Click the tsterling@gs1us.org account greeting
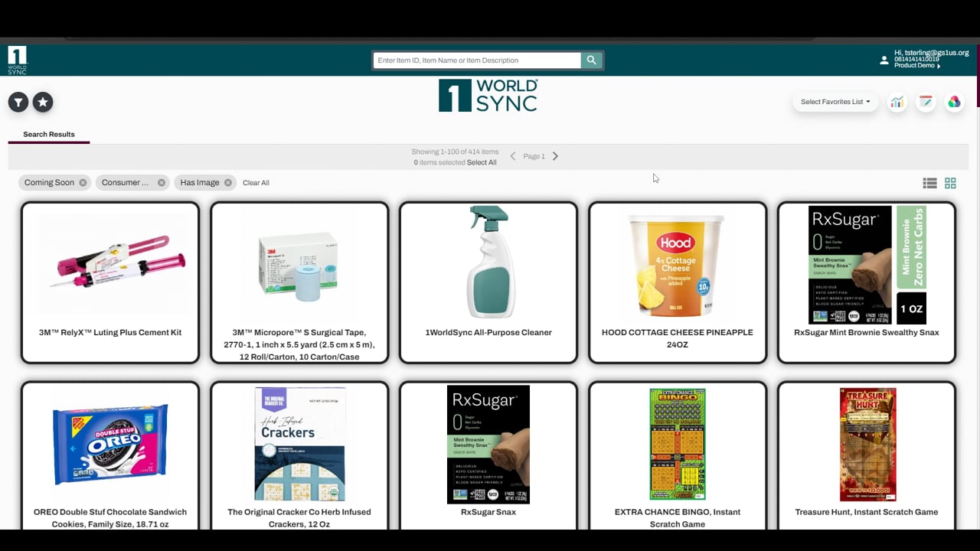Viewport: 980px width, 551px height. tap(932, 53)
